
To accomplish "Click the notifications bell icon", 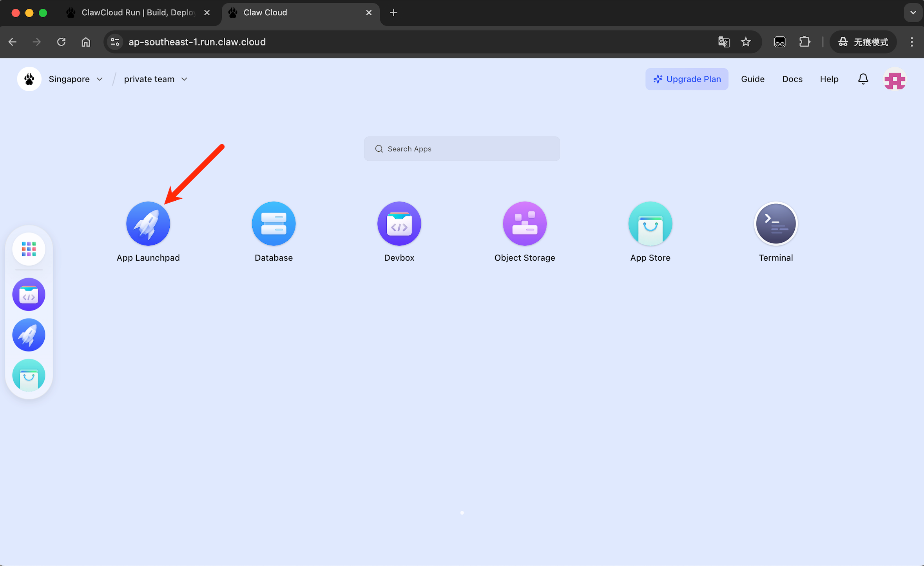I will pyautogui.click(x=863, y=79).
